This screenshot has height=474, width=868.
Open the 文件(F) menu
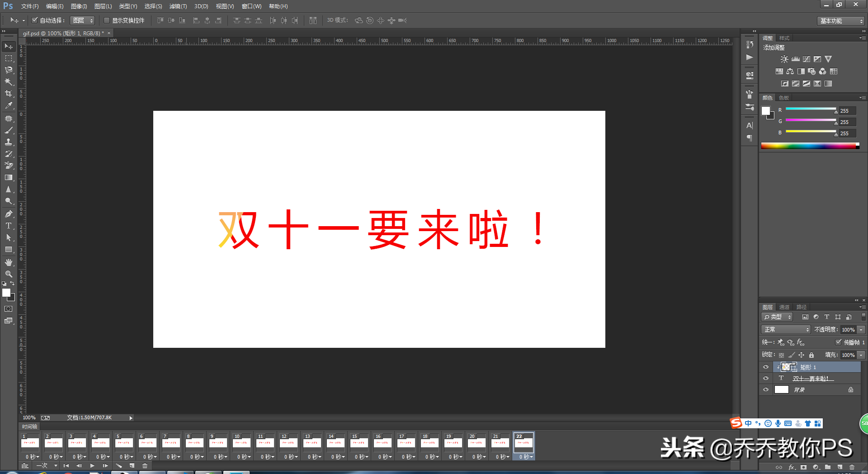click(x=30, y=6)
